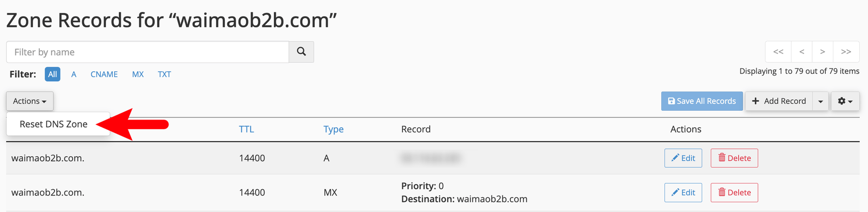Filter records by All types

coord(52,74)
